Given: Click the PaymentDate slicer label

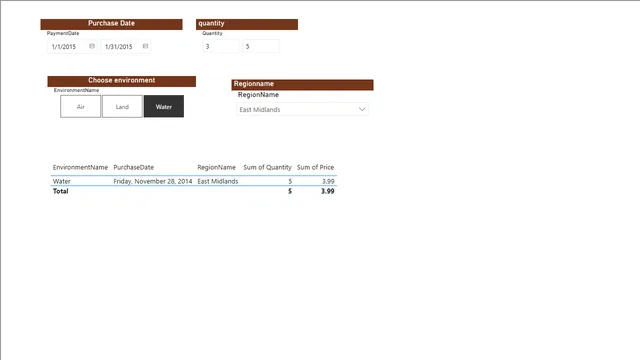Looking at the screenshot, I should pos(63,33).
